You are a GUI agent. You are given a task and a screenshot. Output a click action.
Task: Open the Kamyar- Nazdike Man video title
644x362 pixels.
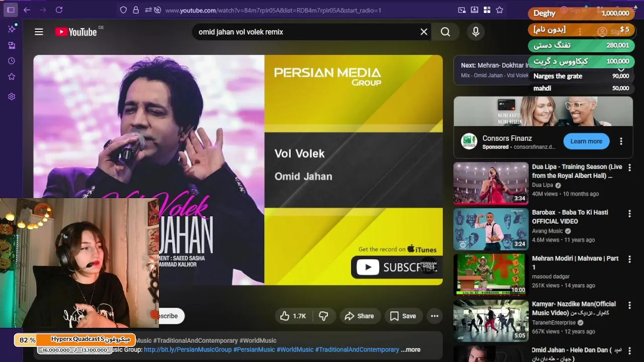[574, 308]
